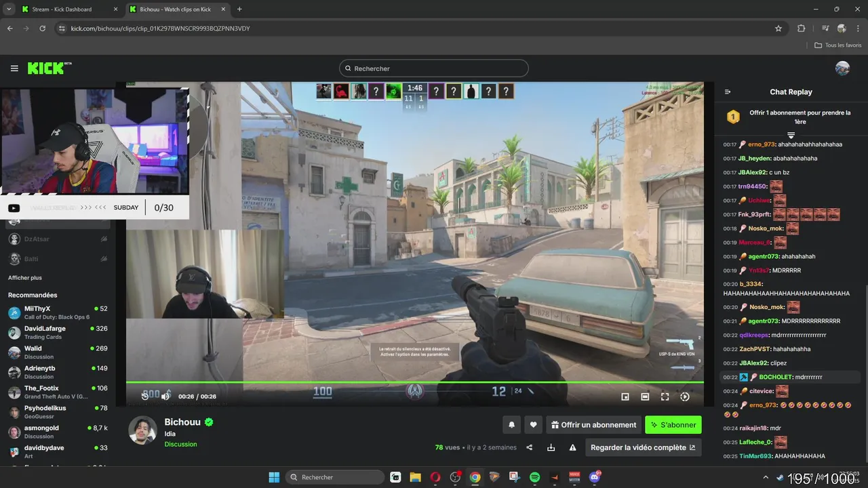Screen dimensions: 868x488
Task: Share the clip
Action: [530, 447]
